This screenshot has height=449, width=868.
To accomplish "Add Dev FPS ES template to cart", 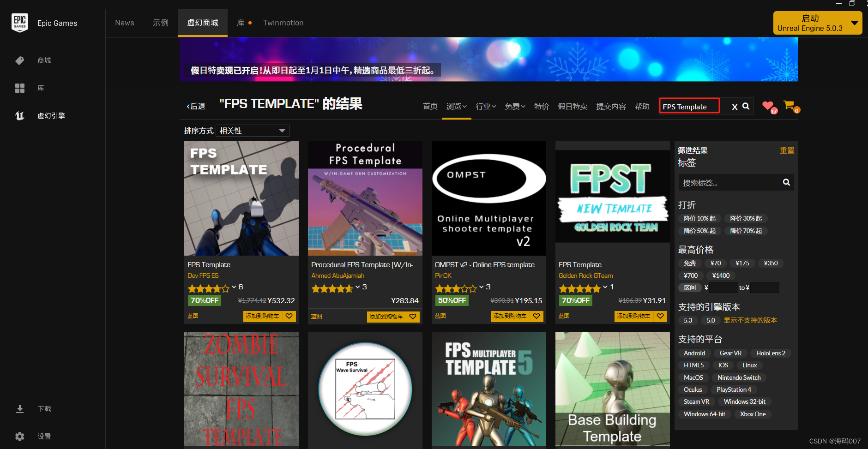I will [263, 316].
